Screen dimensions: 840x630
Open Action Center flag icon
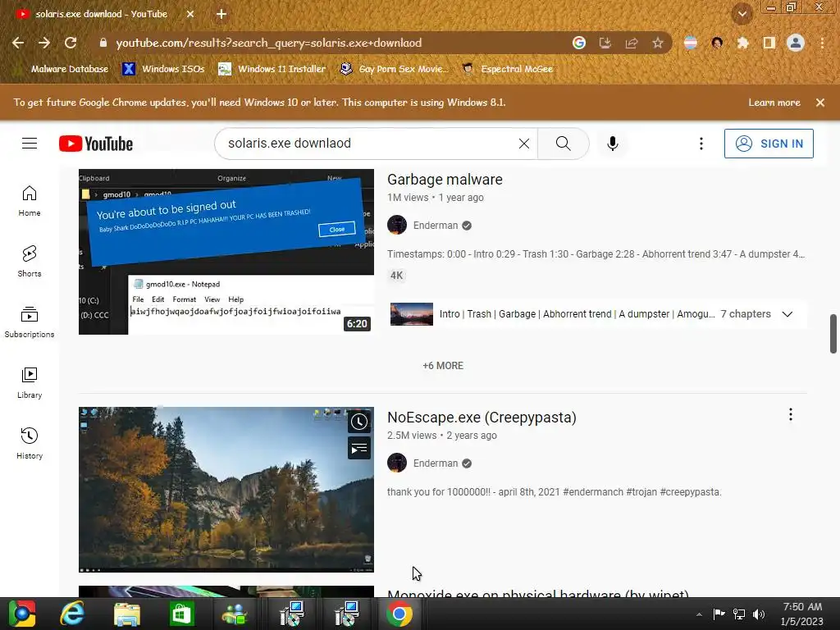[x=719, y=614]
